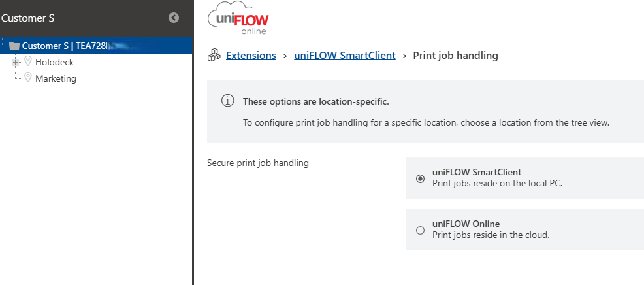Image resolution: width=644 pixels, height=285 pixels.
Task: Select the Marketing location in tree
Action: click(x=56, y=78)
